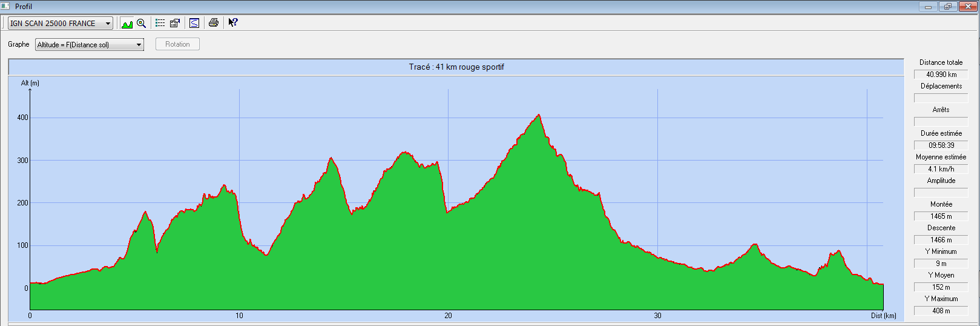Click the 400 altitude tick label

(22, 118)
